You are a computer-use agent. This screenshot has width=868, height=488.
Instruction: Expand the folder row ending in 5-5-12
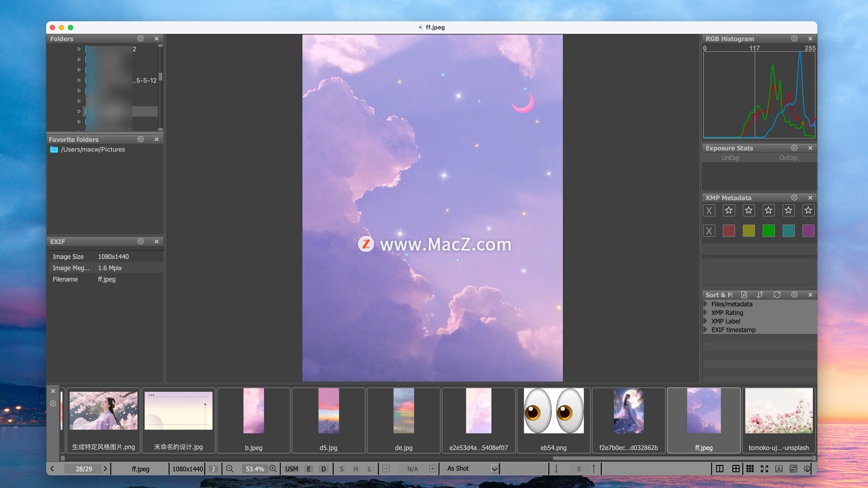[x=79, y=80]
